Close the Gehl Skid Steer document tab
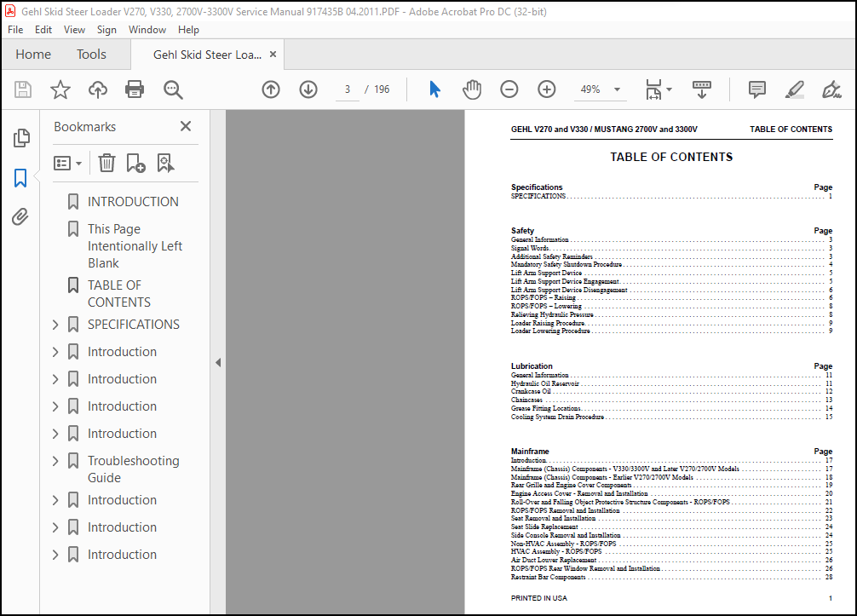 click(273, 55)
